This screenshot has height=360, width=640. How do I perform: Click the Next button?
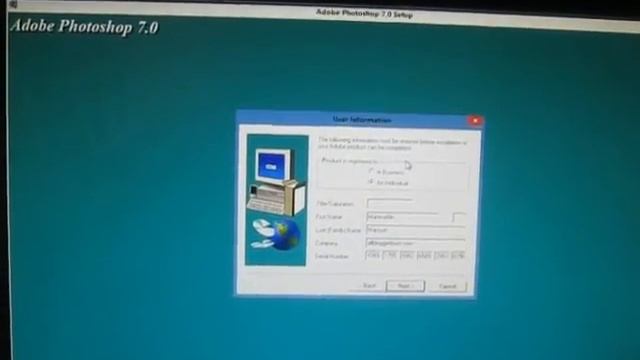[x=405, y=286]
